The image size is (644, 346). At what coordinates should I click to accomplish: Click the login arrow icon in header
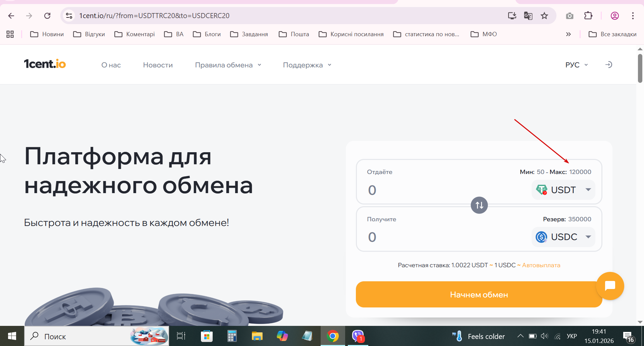(608, 65)
